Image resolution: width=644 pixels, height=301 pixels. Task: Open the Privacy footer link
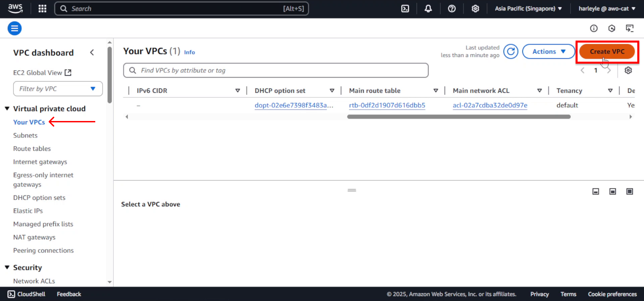[x=539, y=294]
